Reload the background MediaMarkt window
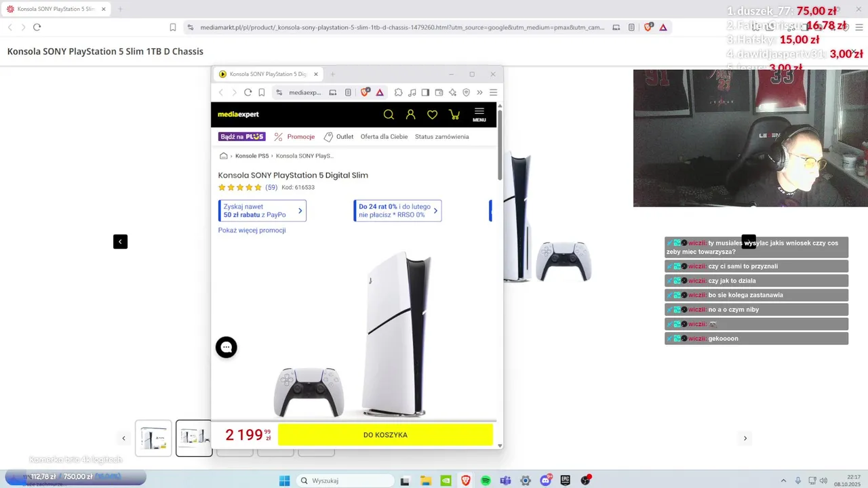Screen dimensions: 868x488 click(x=37, y=27)
